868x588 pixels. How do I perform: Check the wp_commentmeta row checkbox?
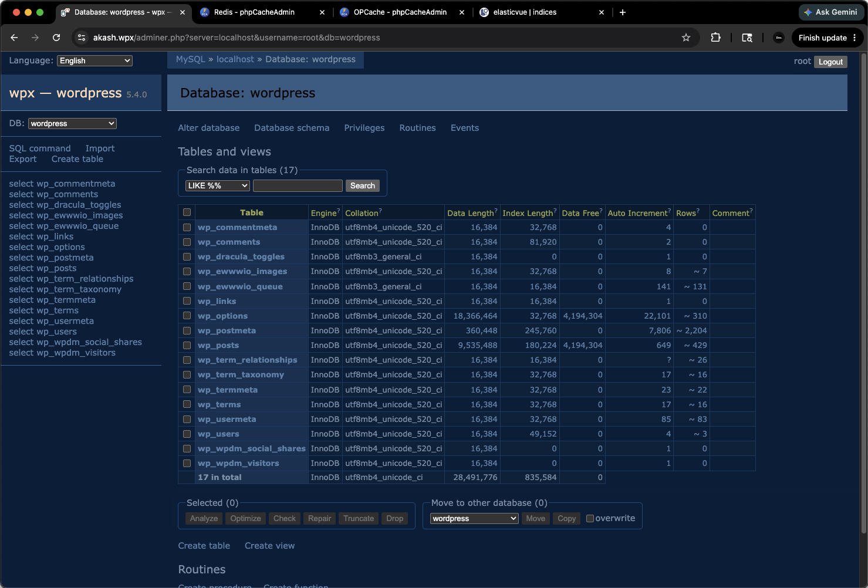coord(187,227)
